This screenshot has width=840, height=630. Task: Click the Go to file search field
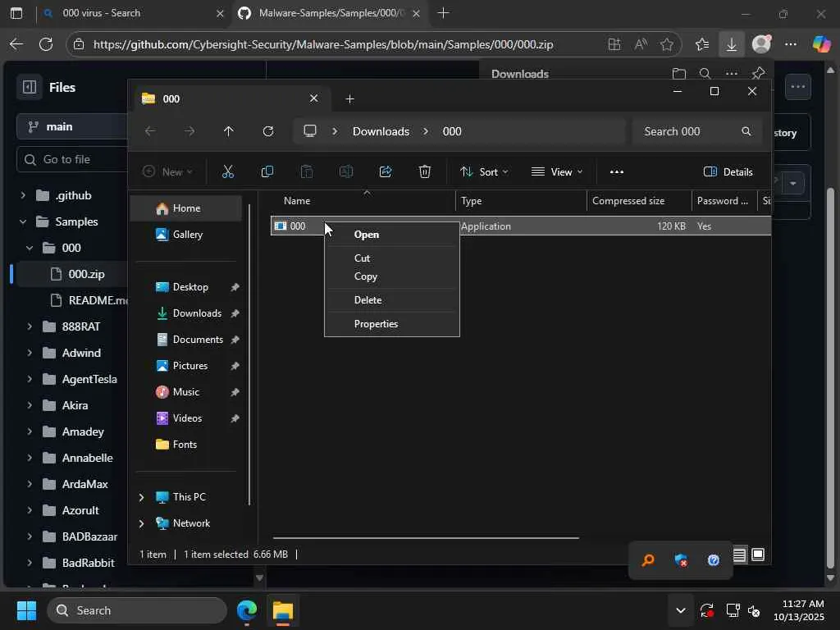72,159
